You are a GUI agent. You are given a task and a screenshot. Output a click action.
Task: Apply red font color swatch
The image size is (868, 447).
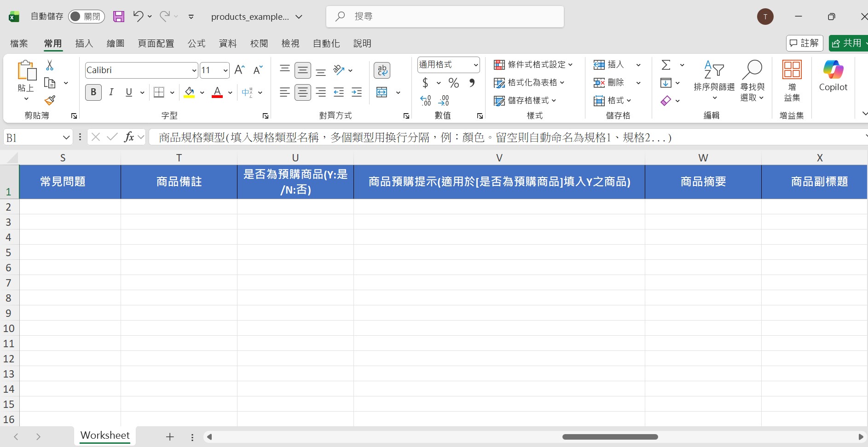[x=217, y=92]
